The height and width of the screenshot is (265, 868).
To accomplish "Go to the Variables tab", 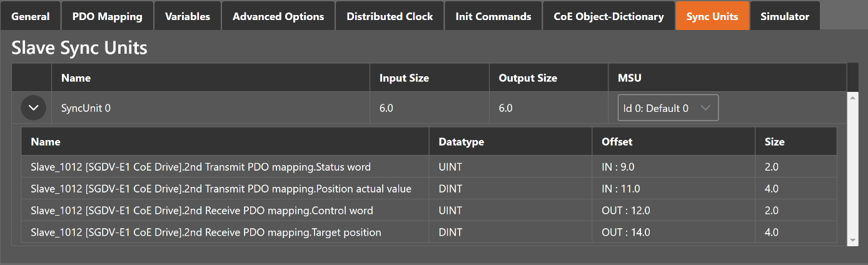I will 187,16.
